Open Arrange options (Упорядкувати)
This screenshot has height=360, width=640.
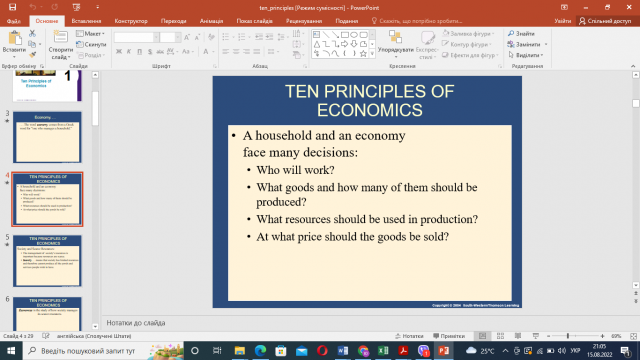(x=396, y=44)
